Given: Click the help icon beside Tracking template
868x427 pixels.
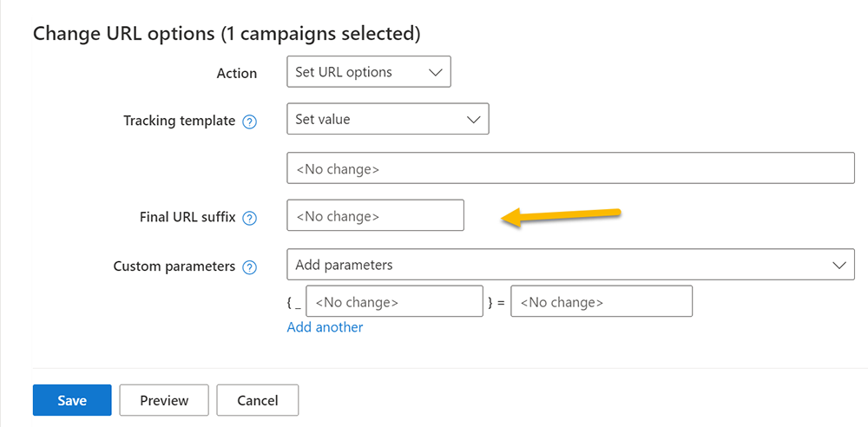Looking at the screenshot, I should coord(250,122).
